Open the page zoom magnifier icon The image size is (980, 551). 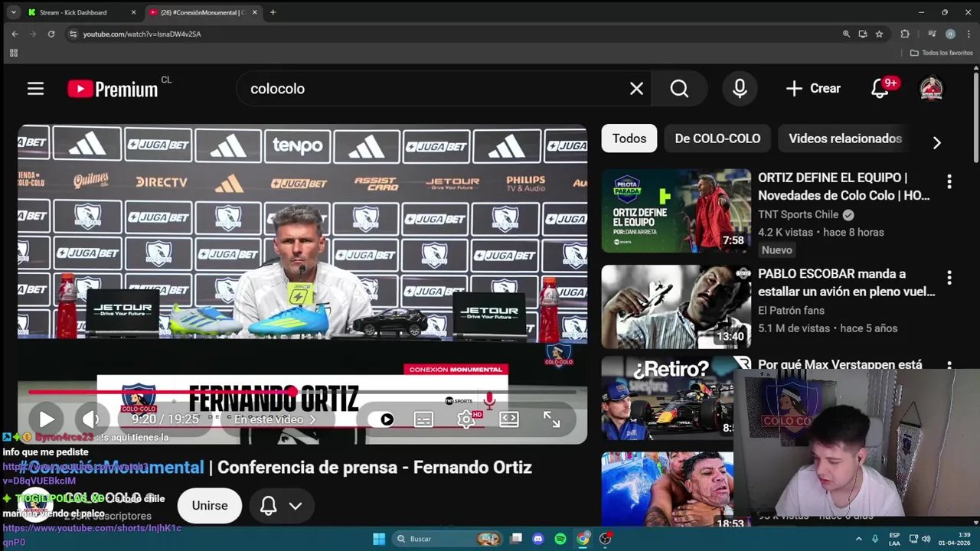[846, 34]
